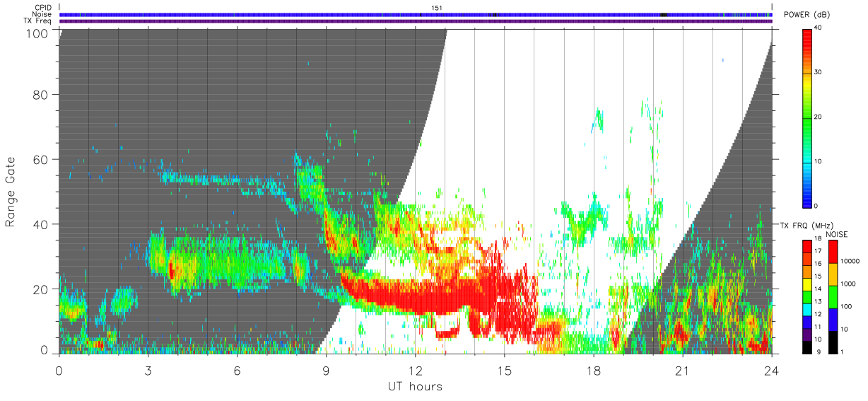
Task: Click the Noise row label
Action: tap(42, 14)
